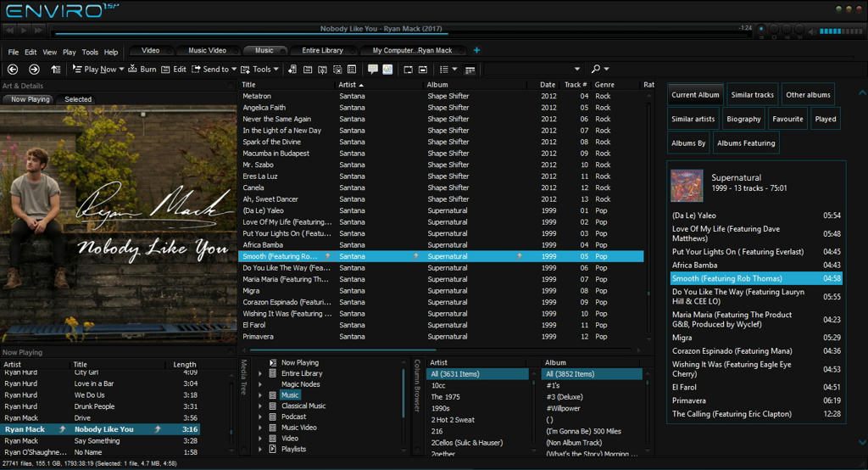The height and width of the screenshot is (470, 868).
Task: Click the Favourite button
Action: 787,119
